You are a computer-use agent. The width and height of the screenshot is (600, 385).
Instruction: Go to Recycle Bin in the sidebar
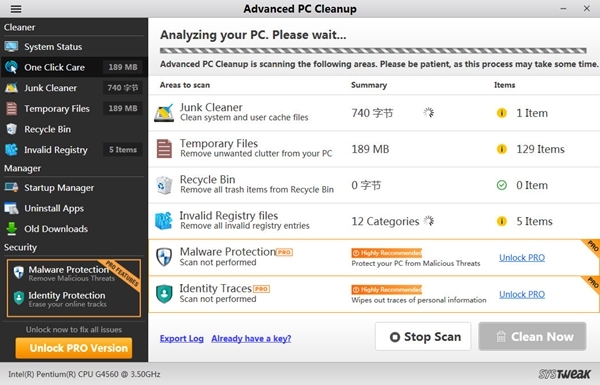pyautogui.click(x=74, y=129)
